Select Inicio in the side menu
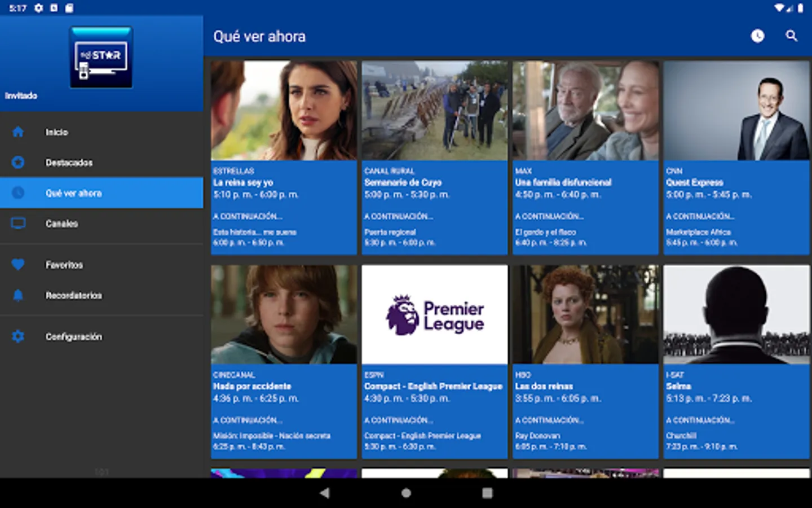This screenshot has height=508, width=812. coord(101,132)
